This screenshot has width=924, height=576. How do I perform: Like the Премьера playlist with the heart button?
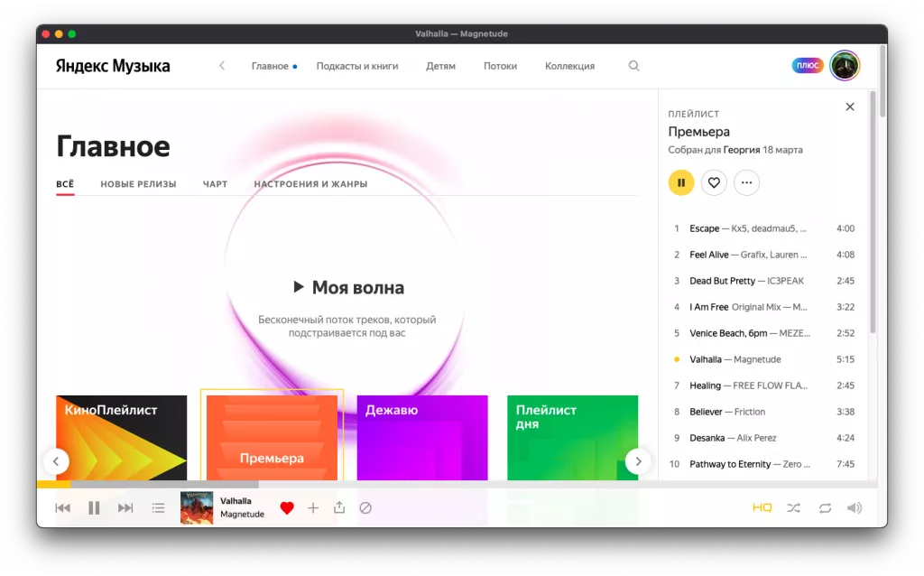pyautogui.click(x=714, y=182)
